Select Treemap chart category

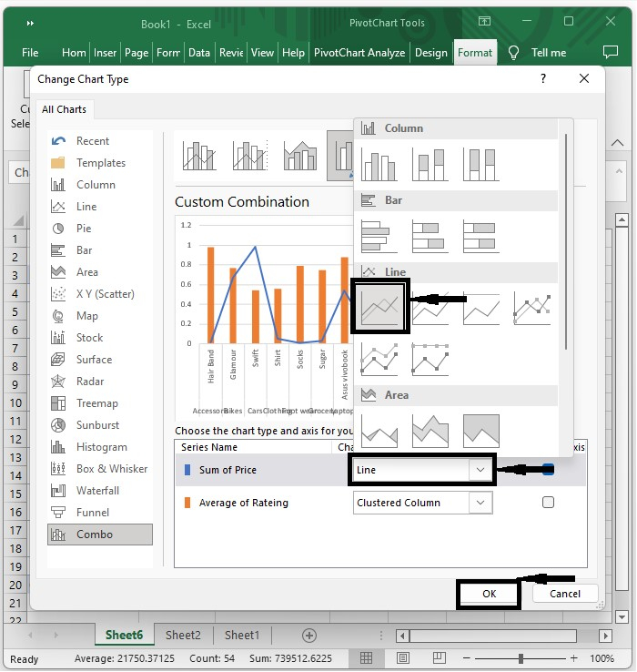coord(99,403)
